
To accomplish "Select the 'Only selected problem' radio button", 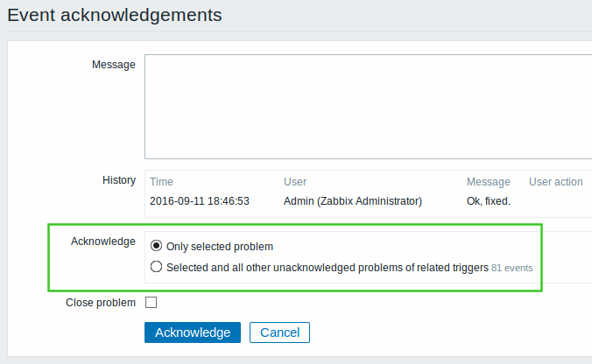I will pos(156,246).
